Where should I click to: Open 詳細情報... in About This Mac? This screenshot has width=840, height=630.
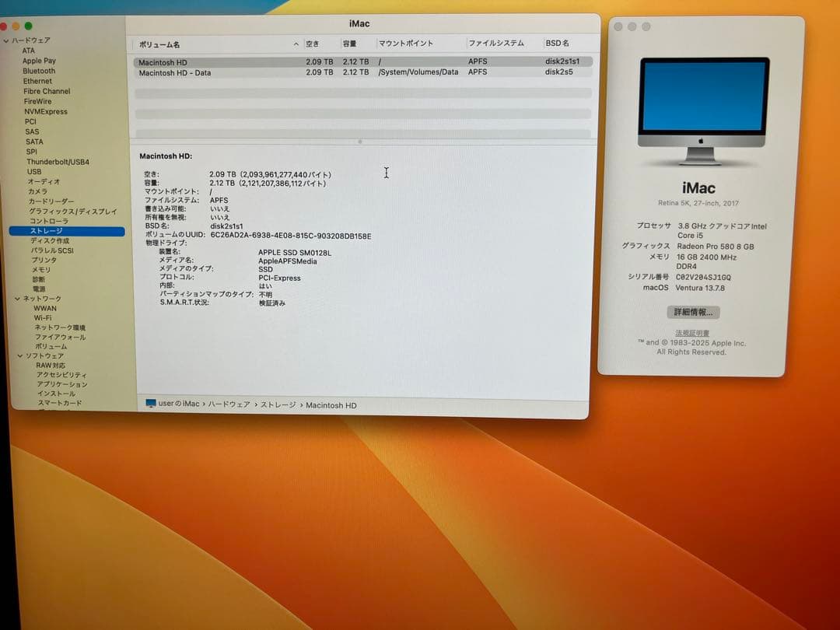pos(693,312)
